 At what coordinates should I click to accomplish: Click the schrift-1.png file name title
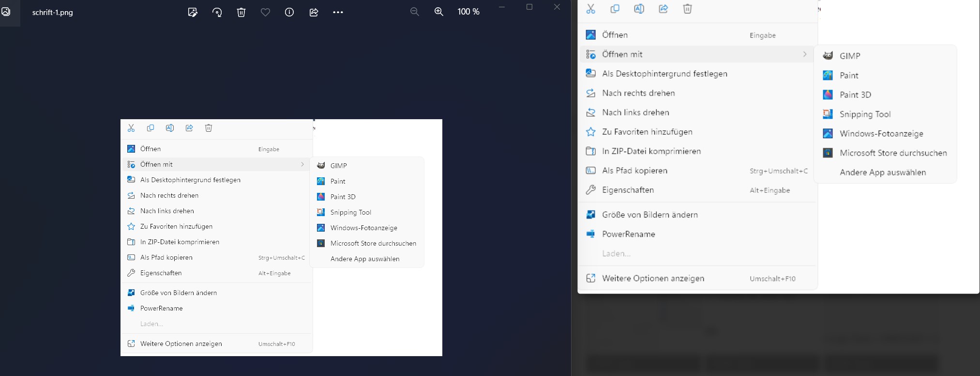53,13
